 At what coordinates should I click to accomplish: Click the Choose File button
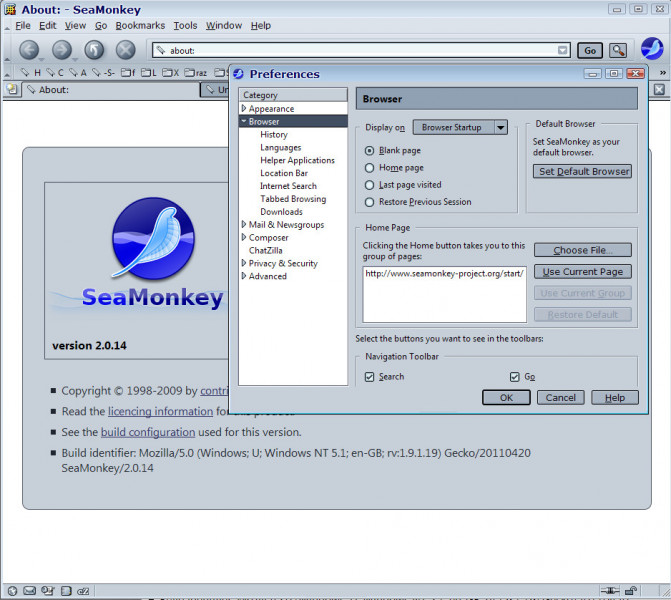point(582,250)
